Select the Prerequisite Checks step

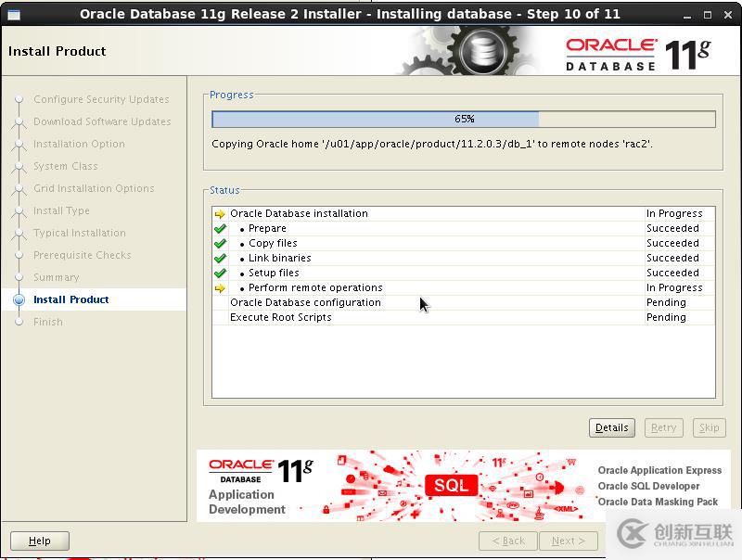pyautogui.click(x=83, y=255)
